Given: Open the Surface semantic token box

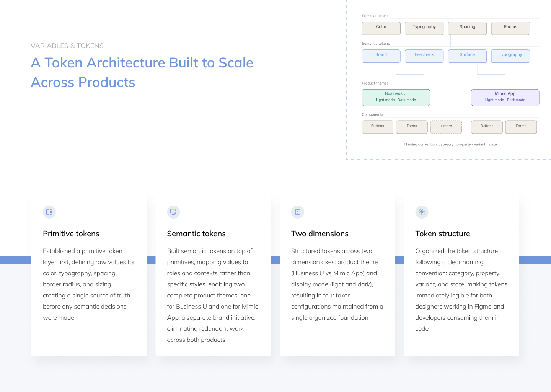Looking at the screenshot, I should [467, 56].
